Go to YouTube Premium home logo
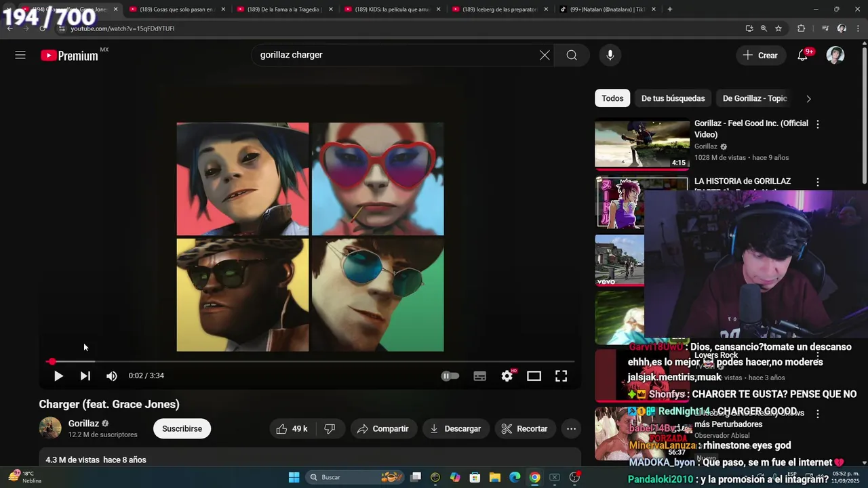 tap(70, 56)
